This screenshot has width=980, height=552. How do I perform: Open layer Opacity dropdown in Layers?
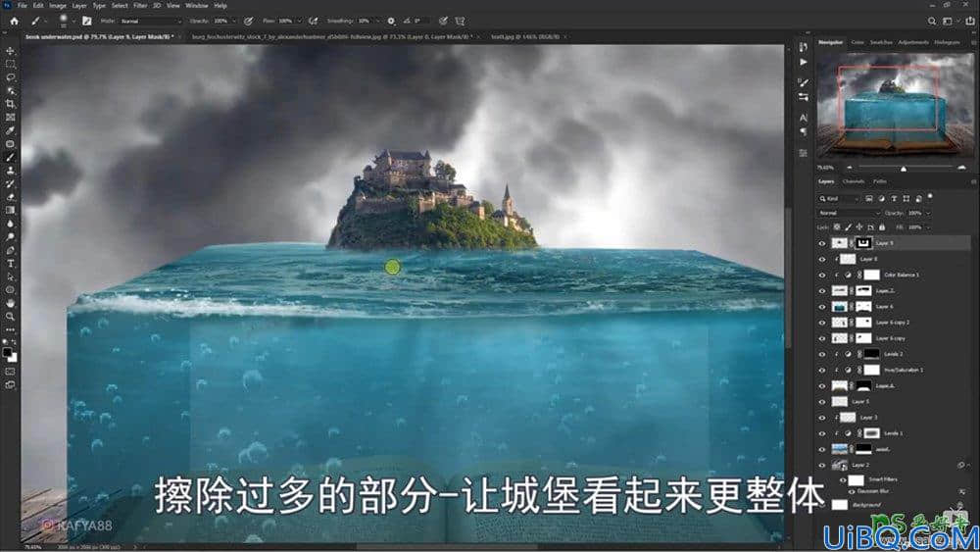(928, 213)
